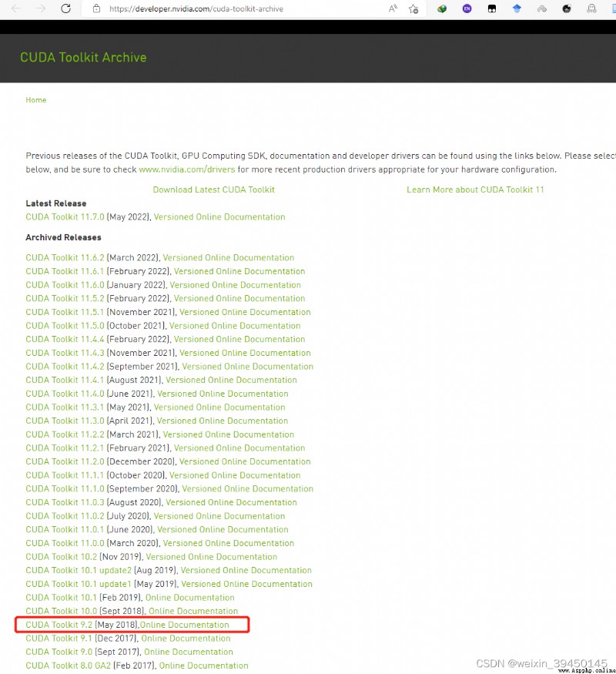Image resolution: width=616 pixels, height=674 pixels.
Task: Click CUDA Toolkit 11.4.4 link
Action: pyautogui.click(x=65, y=339)
